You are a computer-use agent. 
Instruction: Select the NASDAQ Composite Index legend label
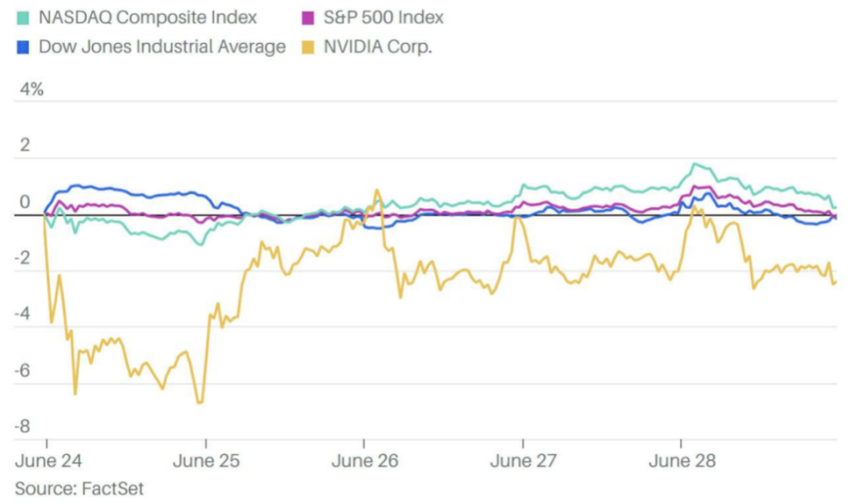pos(147,18)
